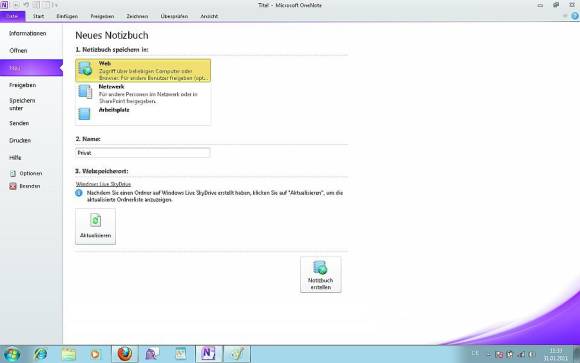This screenshot has height=363, width=580.
Task: Click the Undo arrow in quick access toolbar
Action: [x=26, y=5]
